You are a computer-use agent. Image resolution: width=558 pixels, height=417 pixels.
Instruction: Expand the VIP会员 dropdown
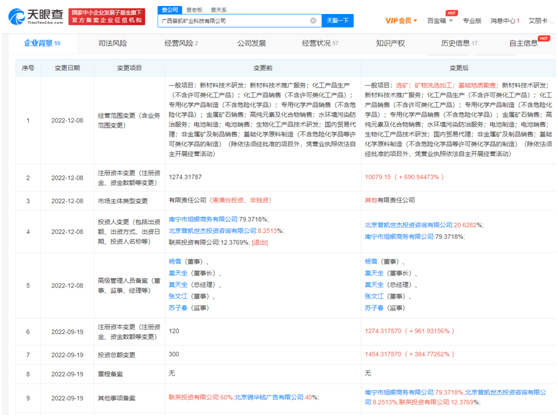tap(401, 21)
